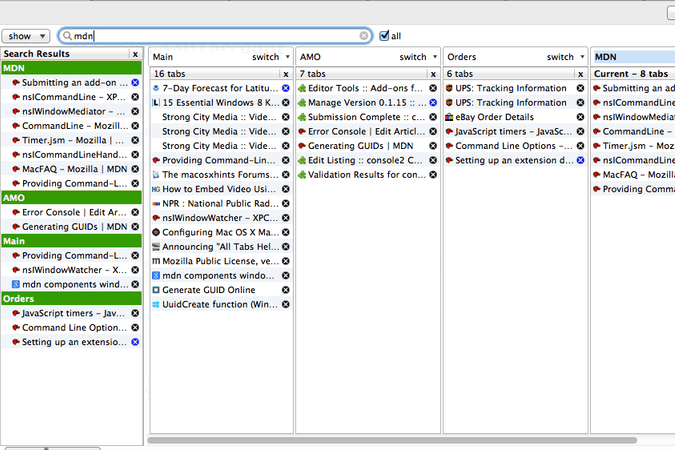Switch to the Main tab group
675x450 pixels.
click(266, 57)
